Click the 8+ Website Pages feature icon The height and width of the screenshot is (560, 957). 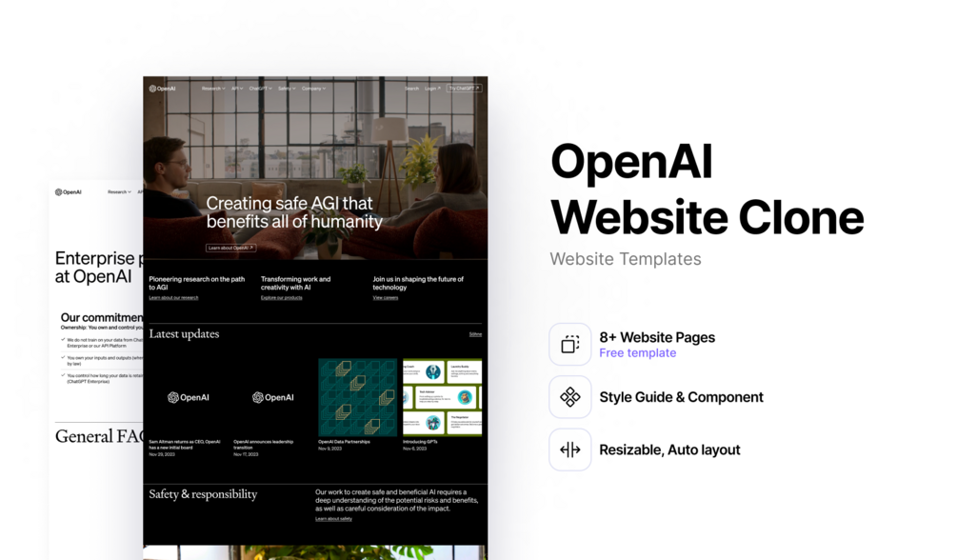(570, 344)
